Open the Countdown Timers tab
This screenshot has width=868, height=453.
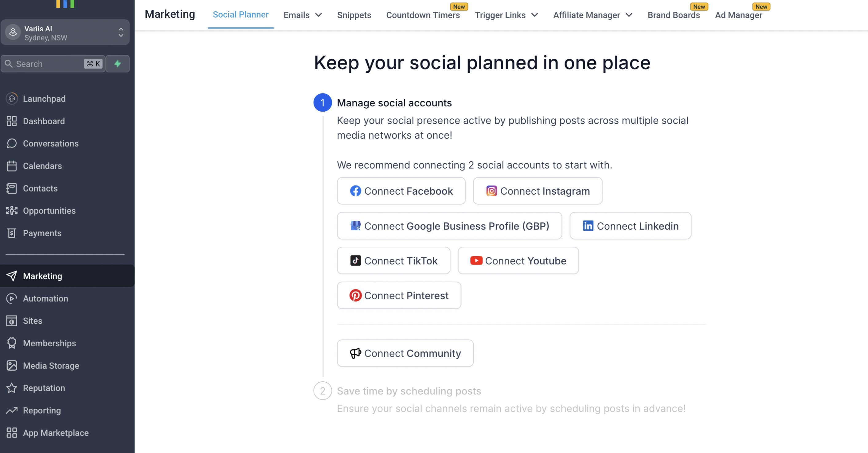[423, 15]
